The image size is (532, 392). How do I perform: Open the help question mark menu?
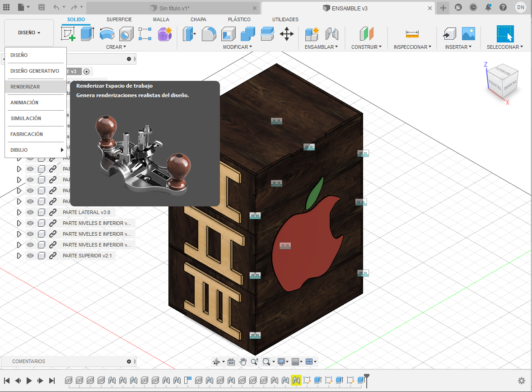click(x=503, y=8)
